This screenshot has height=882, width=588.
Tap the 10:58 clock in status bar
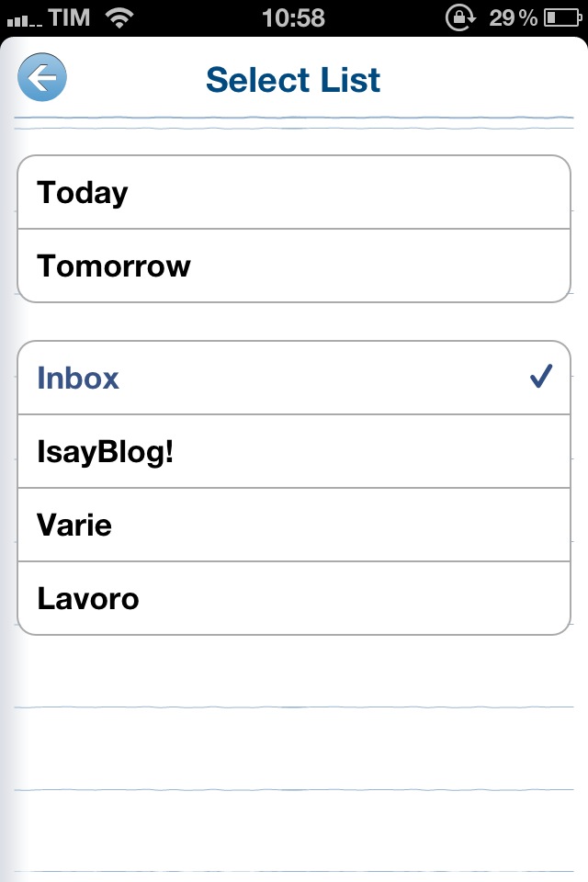click(293, 17)
